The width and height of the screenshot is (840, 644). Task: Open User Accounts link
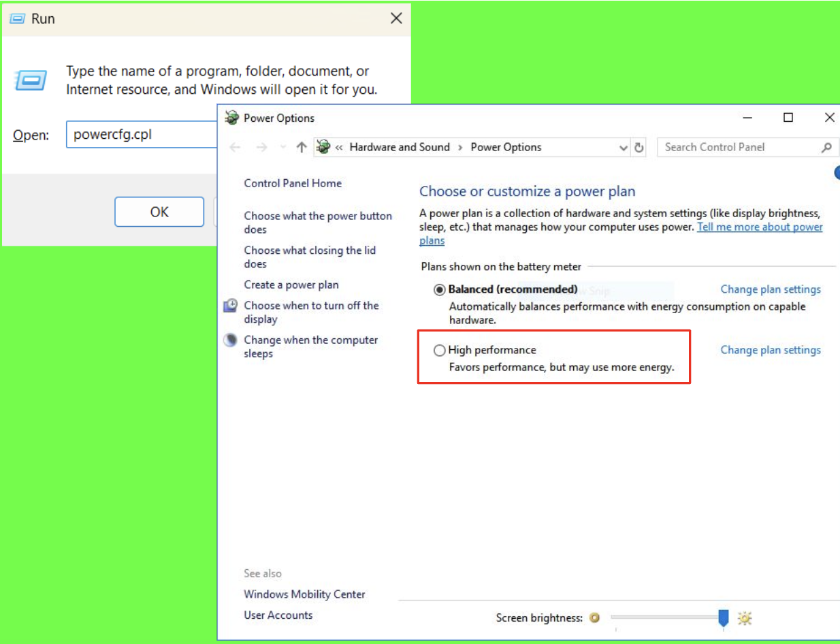278,615
